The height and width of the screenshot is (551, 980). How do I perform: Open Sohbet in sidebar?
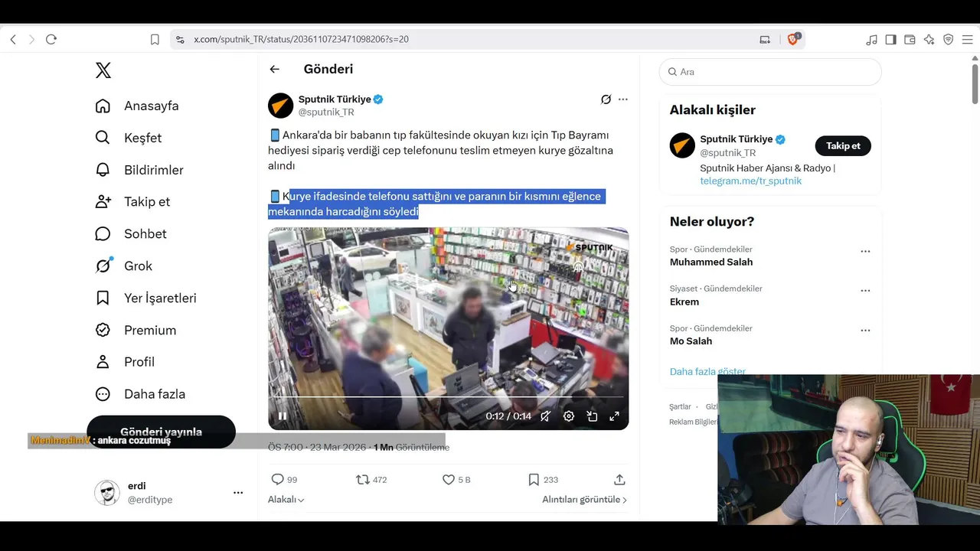[x=131, y=234]
